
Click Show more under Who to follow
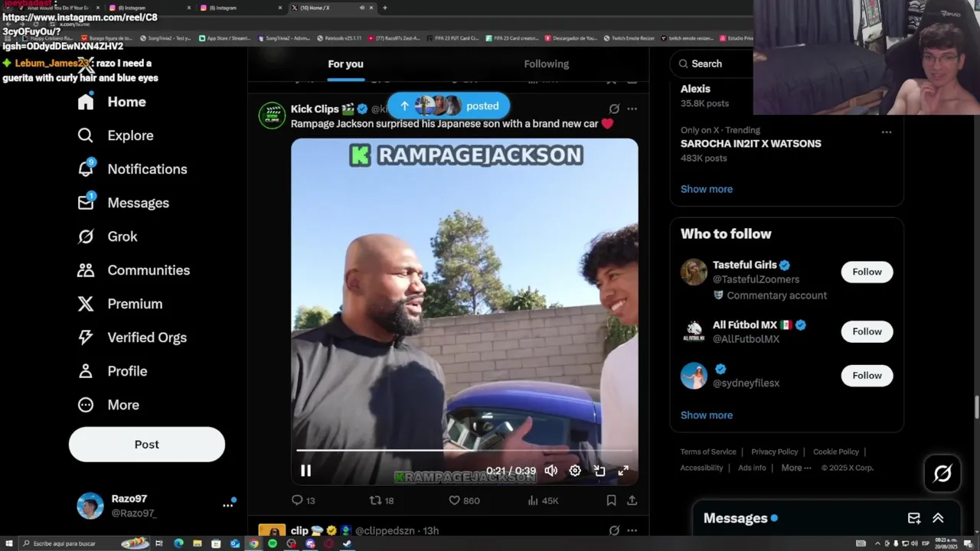[x=707, y=416]
